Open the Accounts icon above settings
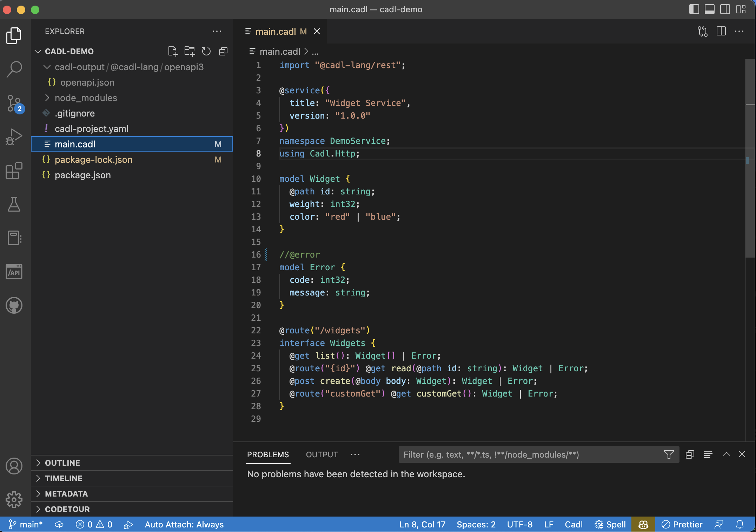 pyautogui.click(x=14, y=466)
